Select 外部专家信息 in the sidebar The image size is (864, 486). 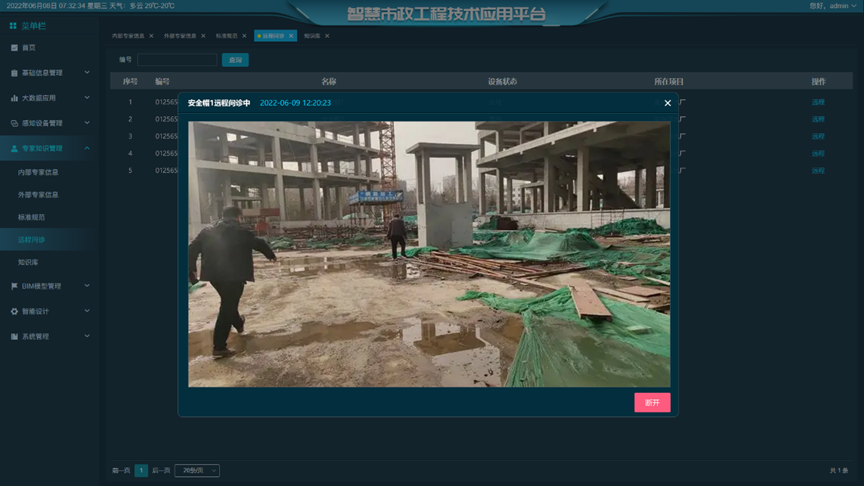coord(38,195)
